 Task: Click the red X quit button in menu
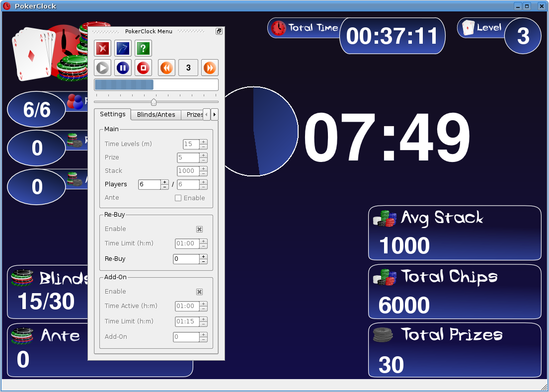coord(102,48)
